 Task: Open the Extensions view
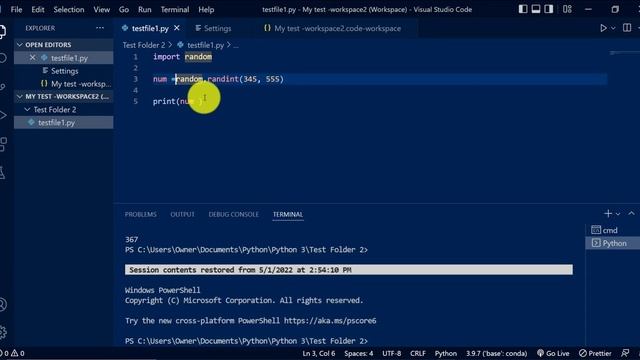[x=2, y=144]
